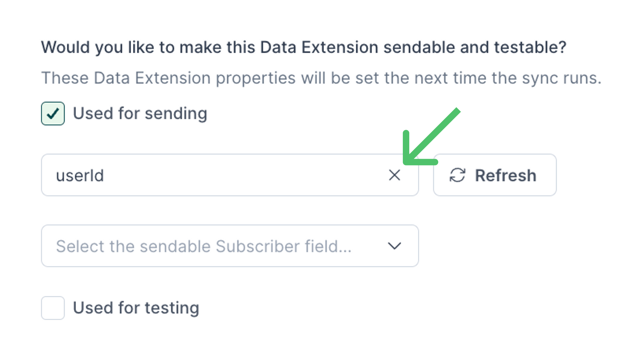
Task: Click the chevron on the Subscriber field selector
Action: pyautogui.click(x=395, y=246)
